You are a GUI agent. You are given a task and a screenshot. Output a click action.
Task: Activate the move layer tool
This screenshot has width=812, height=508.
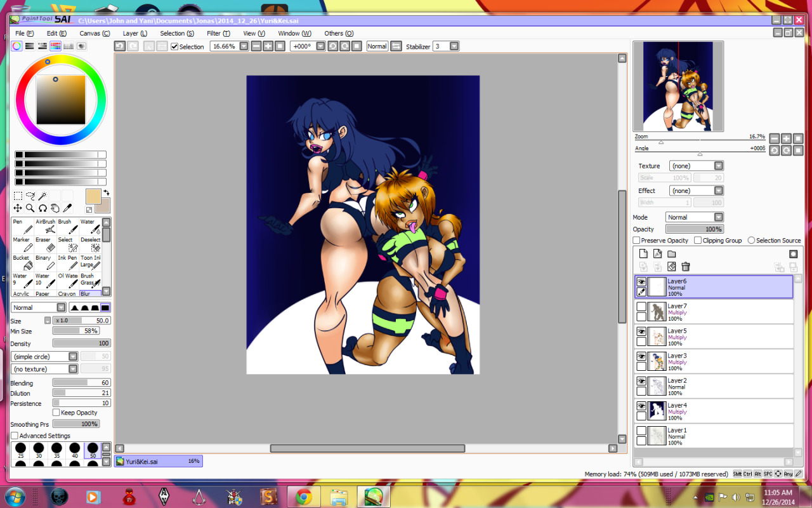[x=18, y=208]
